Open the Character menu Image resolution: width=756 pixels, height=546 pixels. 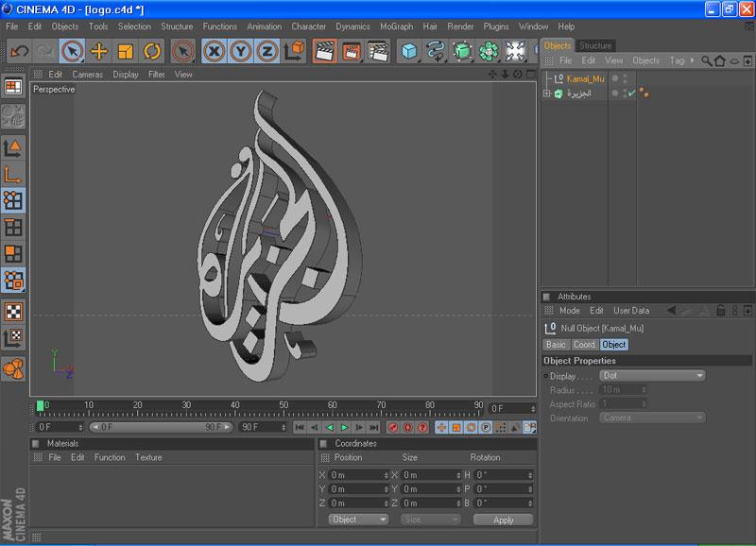tap(309, 26)
